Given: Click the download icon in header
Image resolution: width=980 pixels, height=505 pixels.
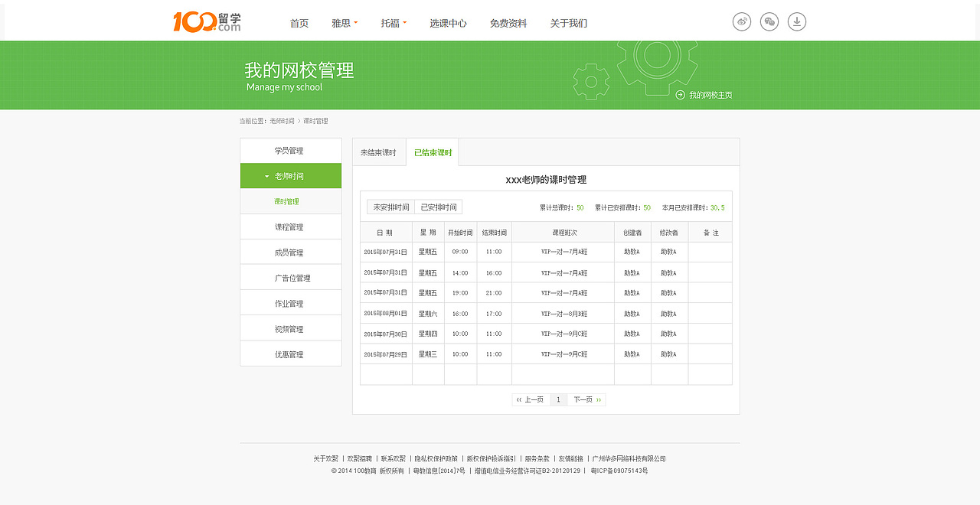Looking at the screenshot, I should (797, 22).
